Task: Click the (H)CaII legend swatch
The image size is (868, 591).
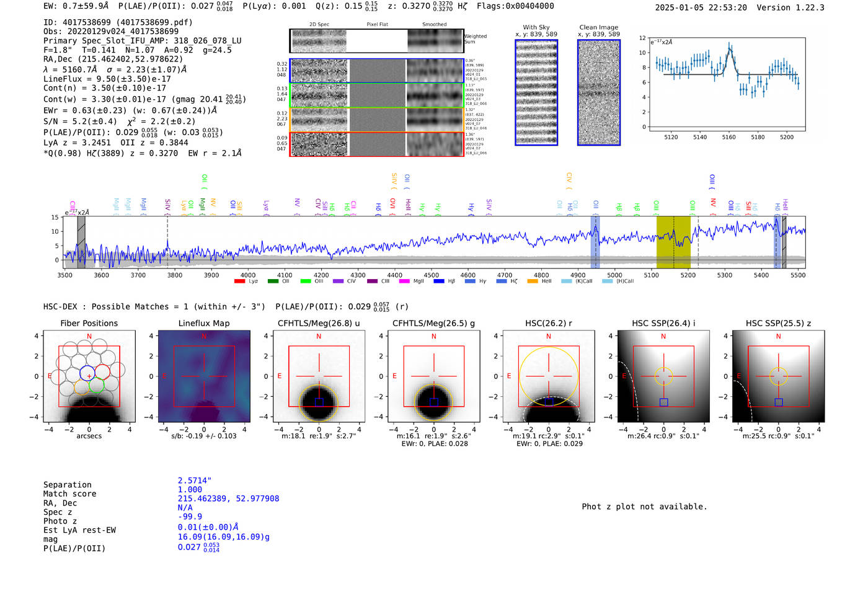Action: click(608, 282)
